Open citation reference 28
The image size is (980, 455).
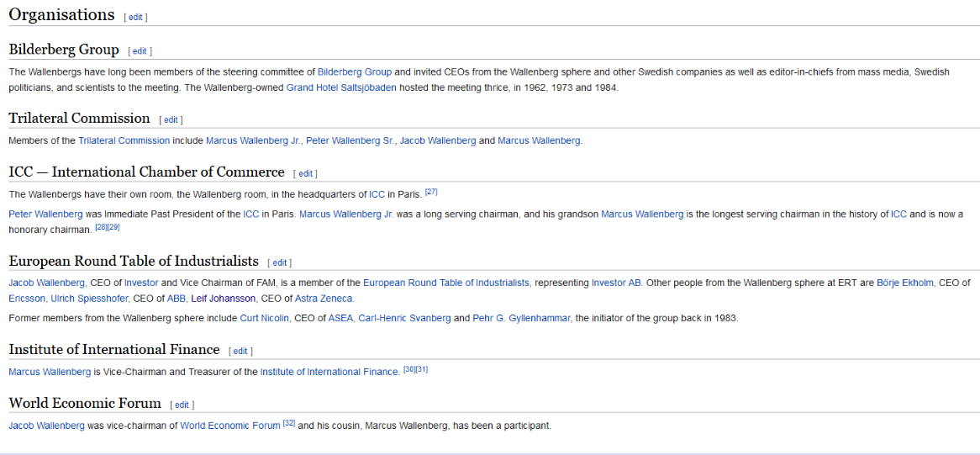[x=101, y=227]
